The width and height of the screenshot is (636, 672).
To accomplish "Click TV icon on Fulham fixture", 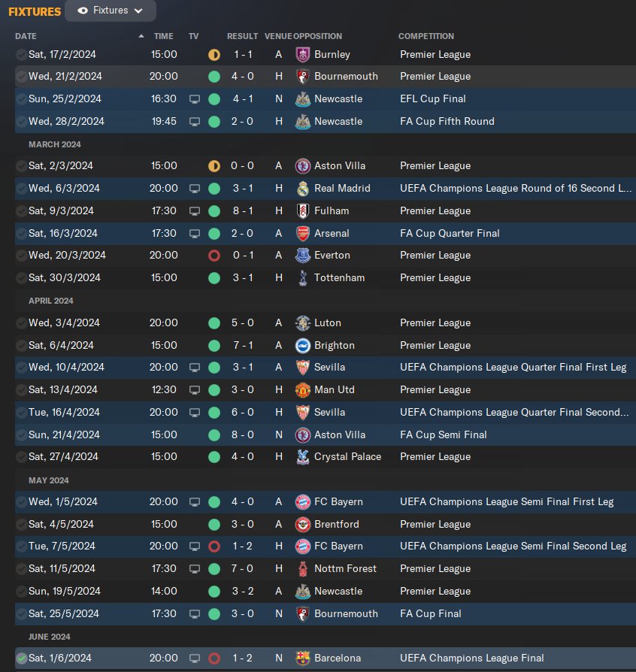I will [195, 211].
